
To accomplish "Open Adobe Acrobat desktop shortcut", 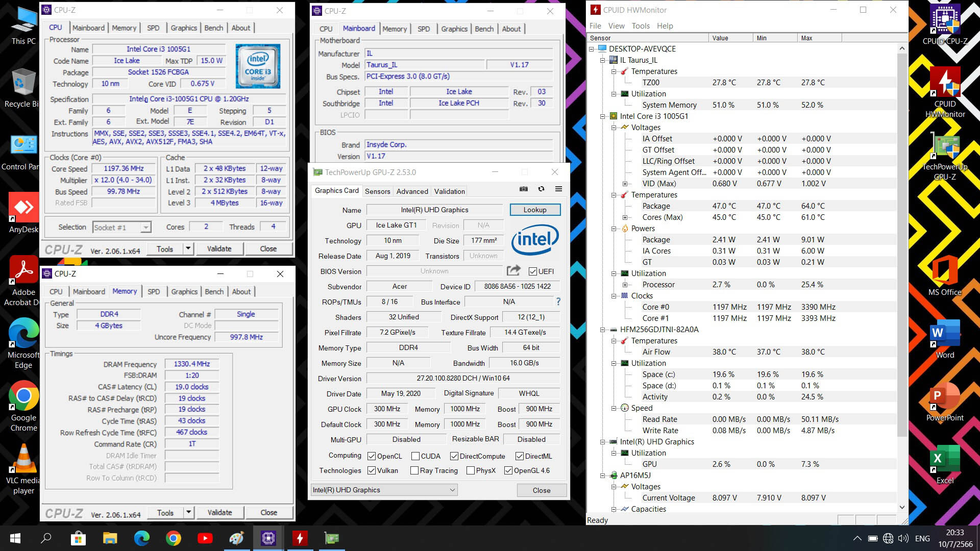I will tap(22, 281).
